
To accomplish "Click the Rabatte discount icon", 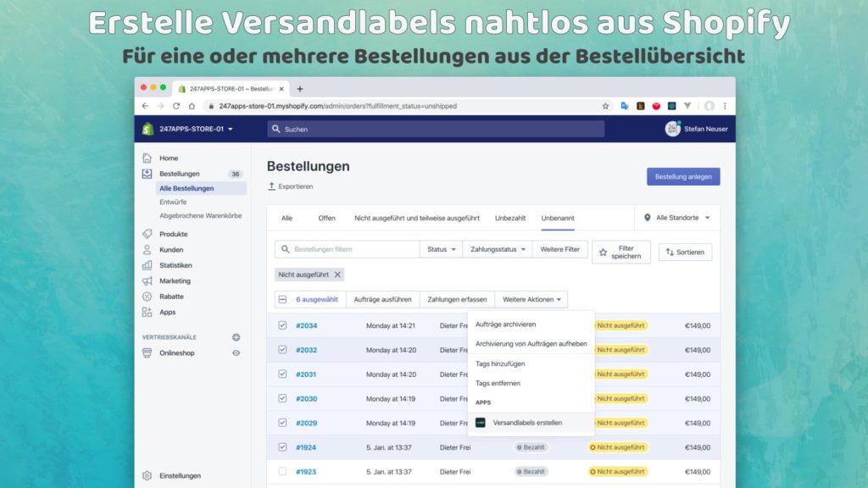I will click(147, 297).
